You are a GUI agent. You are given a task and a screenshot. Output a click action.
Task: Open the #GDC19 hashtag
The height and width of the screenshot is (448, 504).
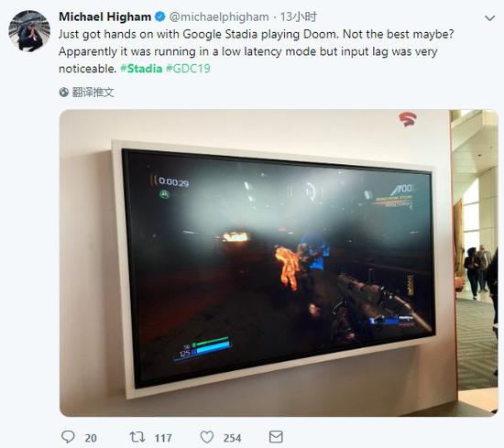click(188, 69)
